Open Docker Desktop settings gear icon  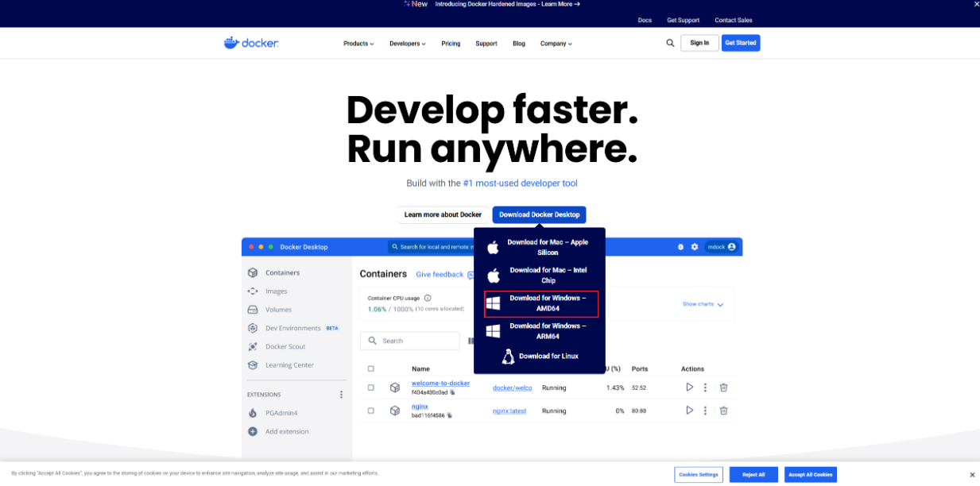pos(695,247)
